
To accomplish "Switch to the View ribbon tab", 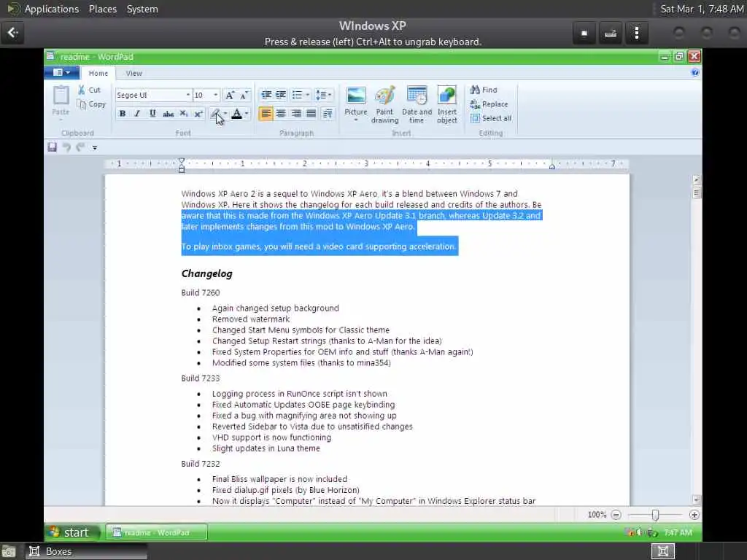I will pyautogui.click(x=134, y=74).
